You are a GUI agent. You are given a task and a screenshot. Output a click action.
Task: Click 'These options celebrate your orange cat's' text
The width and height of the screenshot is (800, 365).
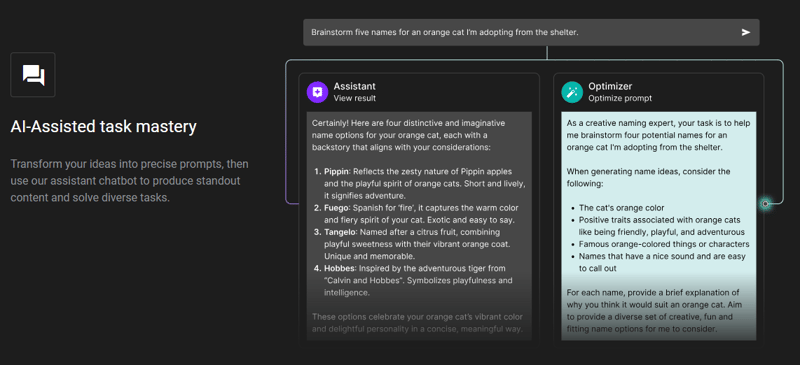417,323
